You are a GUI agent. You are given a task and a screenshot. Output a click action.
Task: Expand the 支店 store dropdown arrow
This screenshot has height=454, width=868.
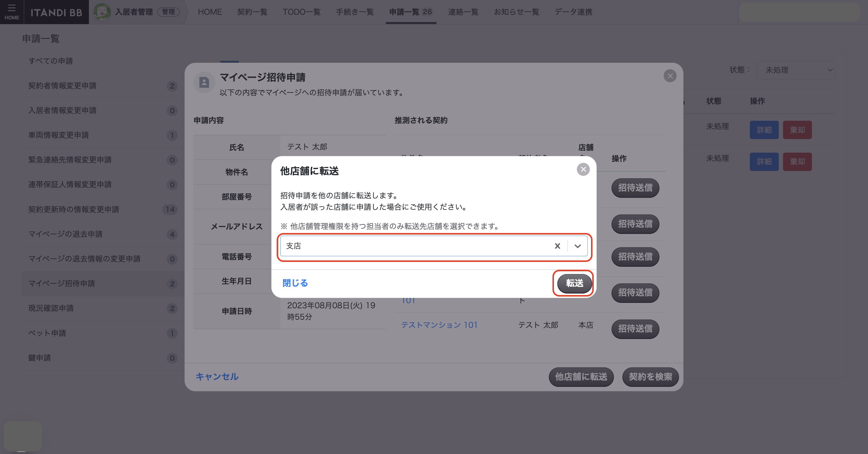click(577, 246)
